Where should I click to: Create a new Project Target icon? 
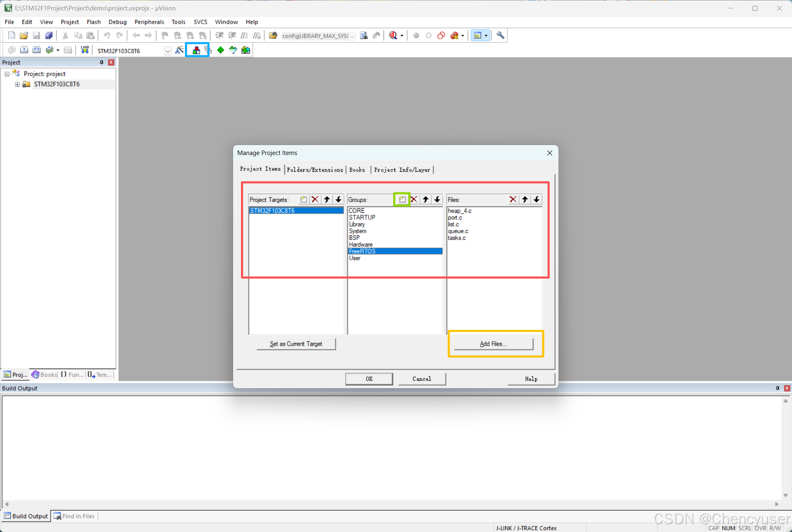(304, 199)
